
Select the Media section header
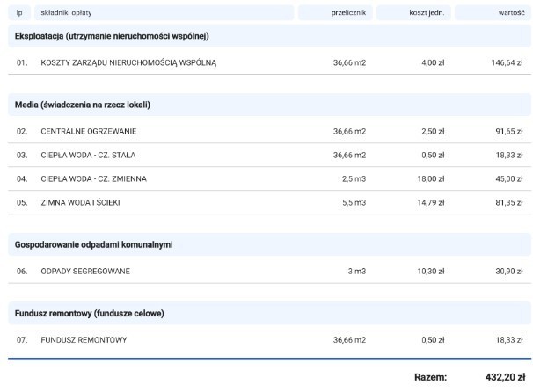[x=83, y=105]
